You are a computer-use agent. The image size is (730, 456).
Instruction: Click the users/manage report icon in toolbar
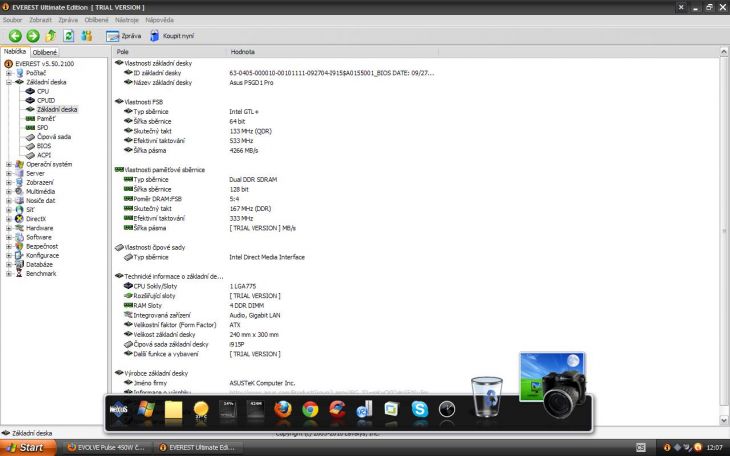click(x=87, y=36)
